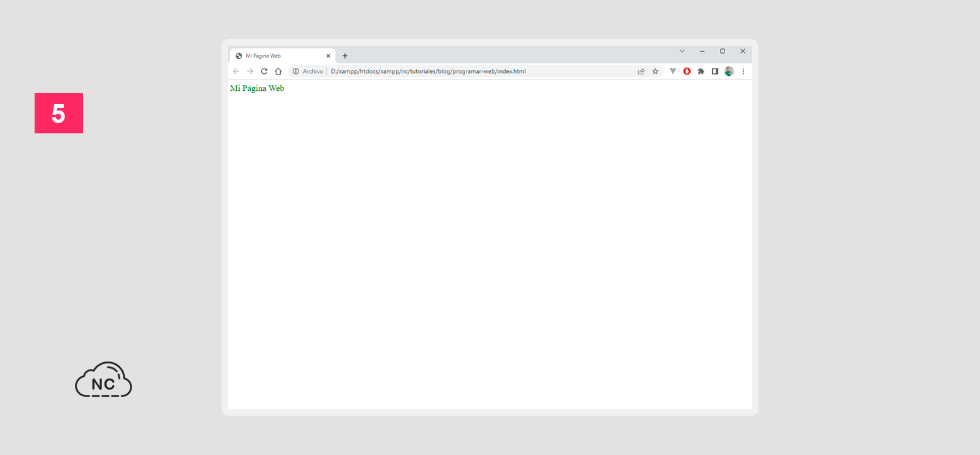Share this page via the share icon
Screen dimensions: 980x455
pos(642,71)
